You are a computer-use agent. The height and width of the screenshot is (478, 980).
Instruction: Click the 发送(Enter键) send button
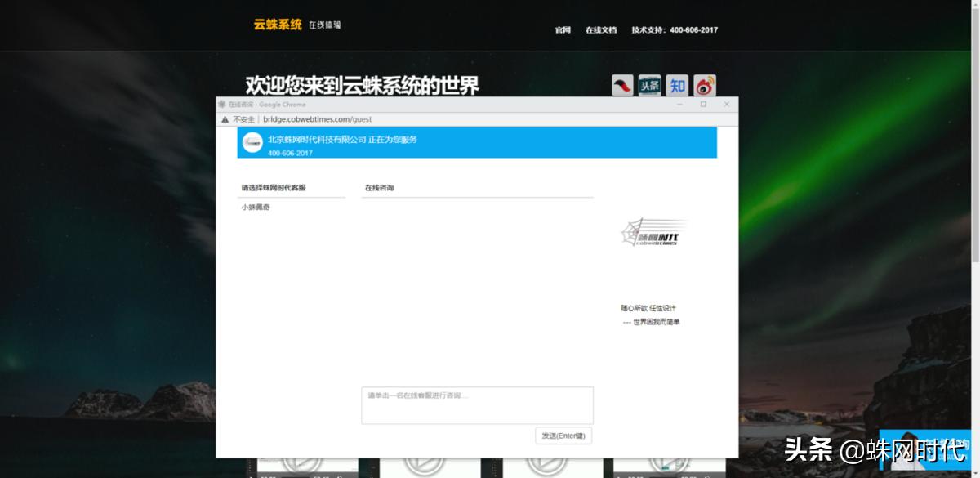tap(563, 435)
